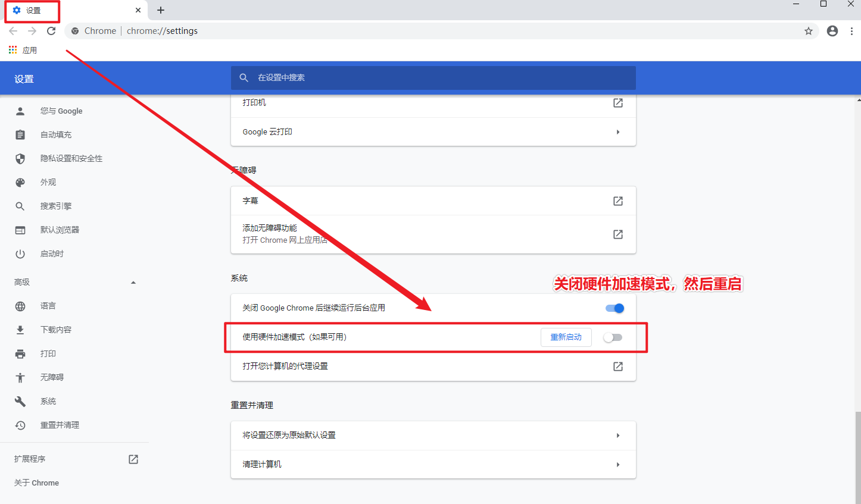Click the magnifier Search engine icon in sidebar
Screen dimensions: 861x504
(20, 206)
